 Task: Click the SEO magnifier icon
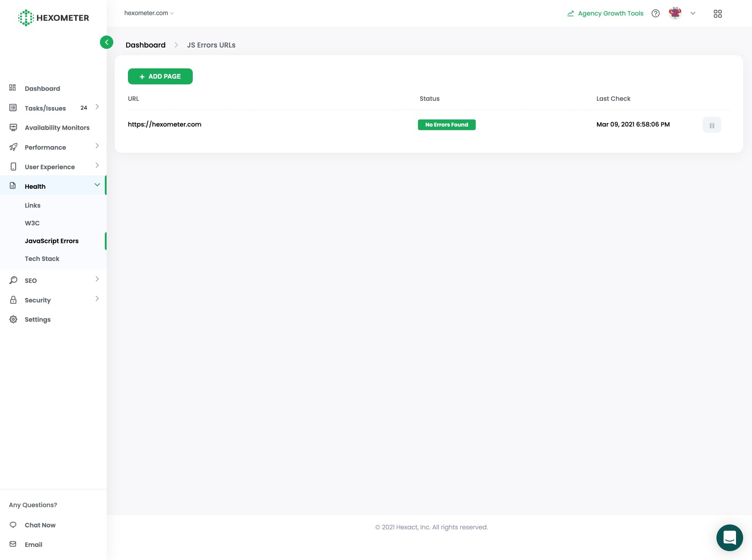pyautogui.click(x=13, y=280)
